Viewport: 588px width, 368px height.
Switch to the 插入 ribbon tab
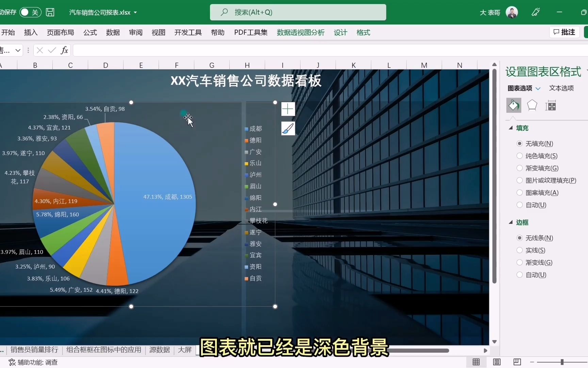pyautogui.click(x=30, y=32)
